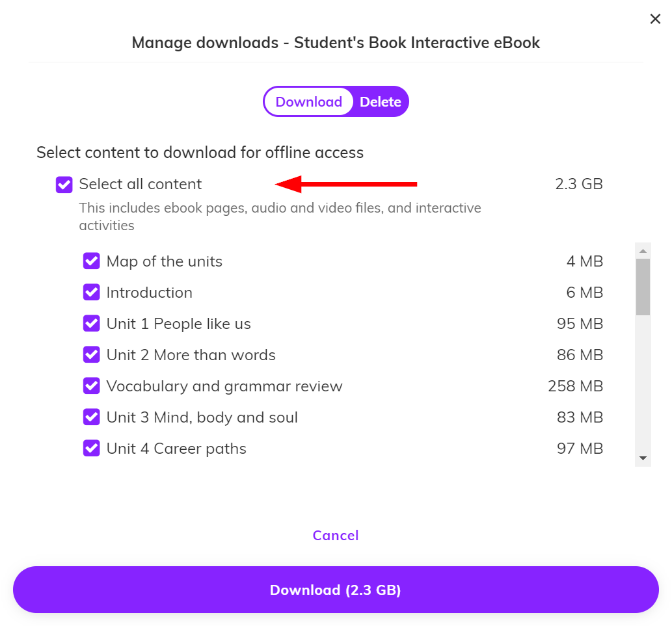Image resolution: width=672 pixels, height=626 pixels.
Task: Click the Unit 4 Career paths label
Action: pyautogui.click(x=176, y=449)
